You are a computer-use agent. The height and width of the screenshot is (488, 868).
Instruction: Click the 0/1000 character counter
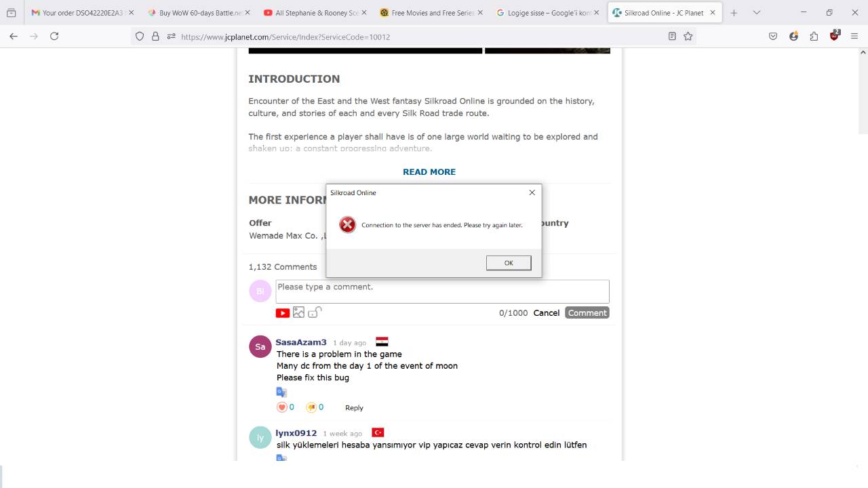pos(513,312)
